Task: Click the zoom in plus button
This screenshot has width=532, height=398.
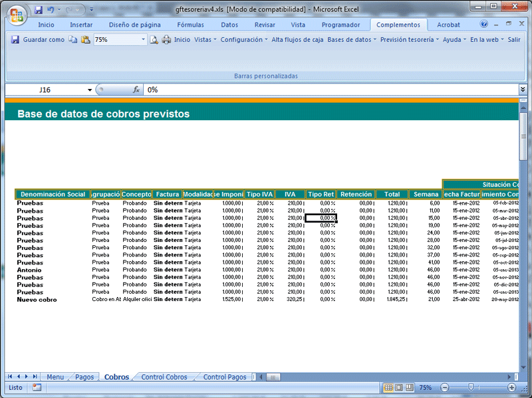Action: tap(511, 387)
